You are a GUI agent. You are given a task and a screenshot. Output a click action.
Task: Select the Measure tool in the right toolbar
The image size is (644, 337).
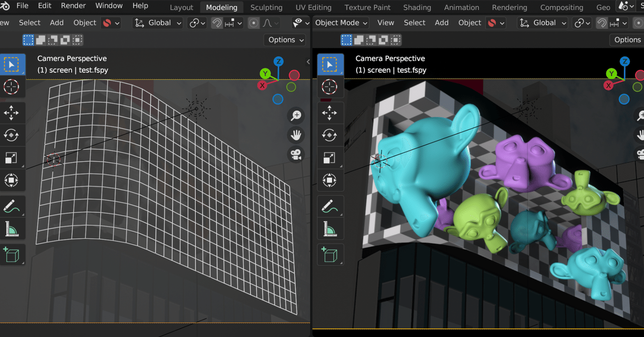click(331, 229)
